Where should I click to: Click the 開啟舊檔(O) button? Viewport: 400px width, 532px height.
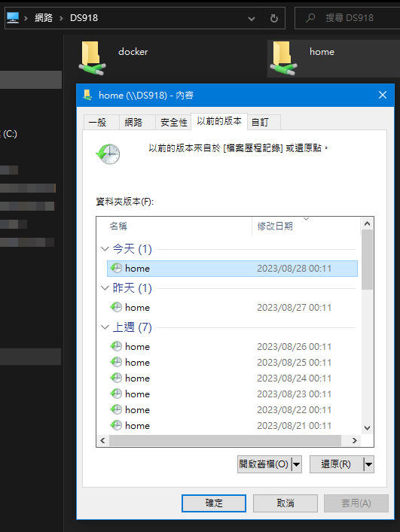pyautogui.click(x=264, y=464)
